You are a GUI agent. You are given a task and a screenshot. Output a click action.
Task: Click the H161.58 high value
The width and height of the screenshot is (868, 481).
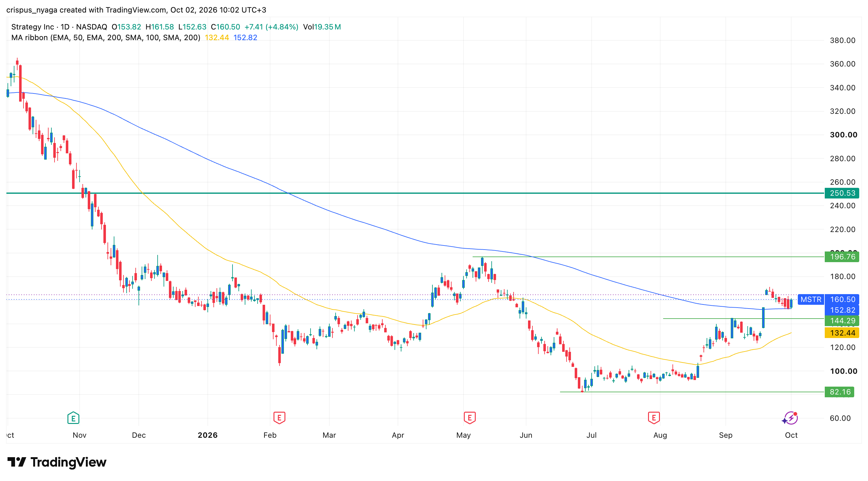pyautogui.click(x=160, y=27)
